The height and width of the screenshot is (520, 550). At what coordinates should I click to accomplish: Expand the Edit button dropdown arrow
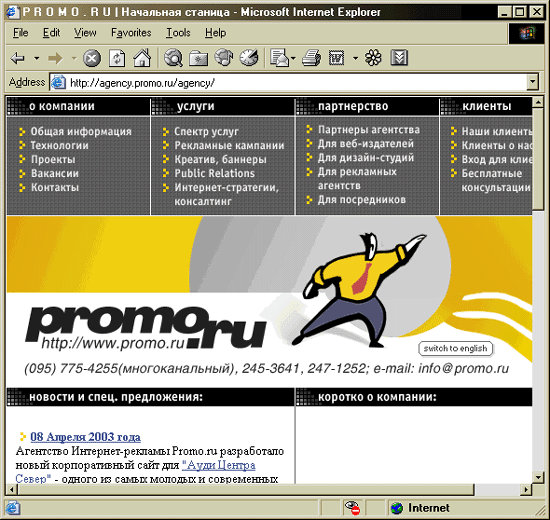click(355, 58)
